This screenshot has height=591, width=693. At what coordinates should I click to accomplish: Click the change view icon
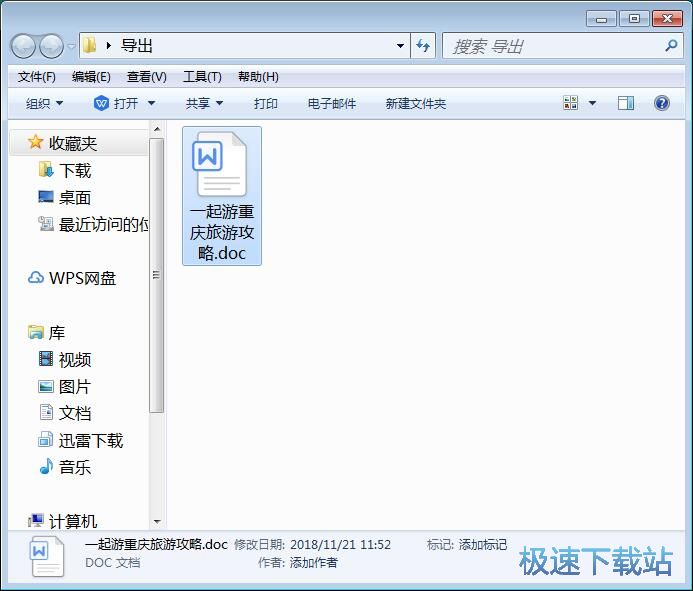571,103
